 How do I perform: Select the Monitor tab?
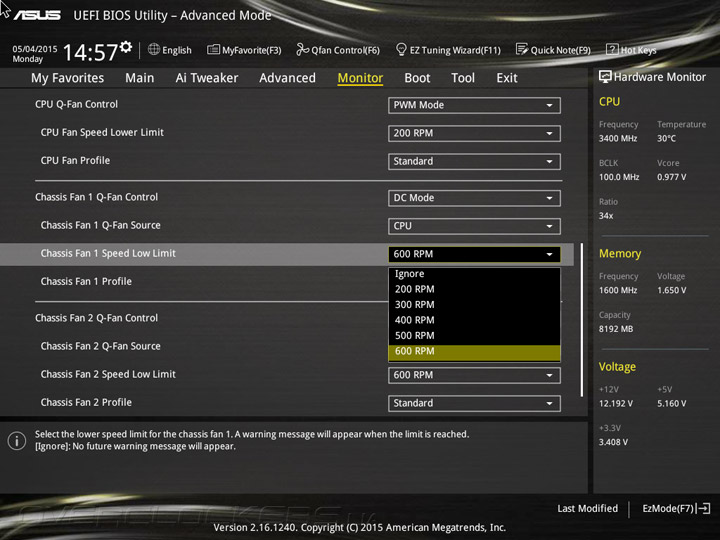tap(360, 78)
